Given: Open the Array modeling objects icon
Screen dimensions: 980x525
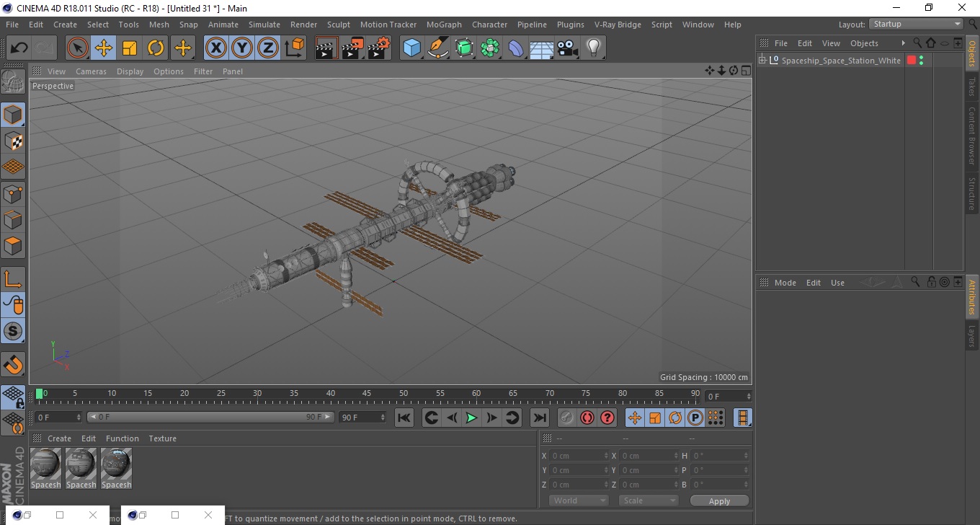Looking at the screenshot, I should pyautogui.click(x=490, y=48).
